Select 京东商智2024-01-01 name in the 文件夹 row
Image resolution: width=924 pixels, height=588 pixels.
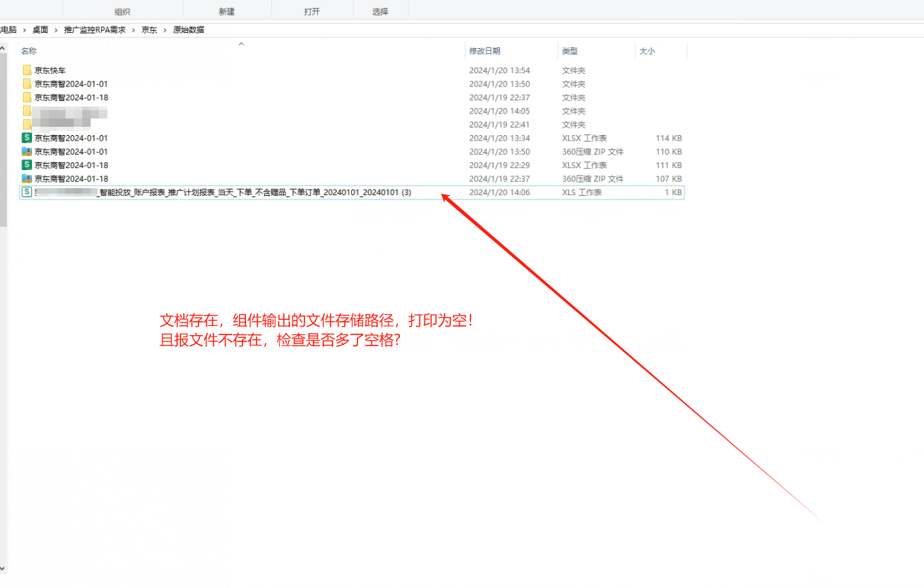[71, 84]
